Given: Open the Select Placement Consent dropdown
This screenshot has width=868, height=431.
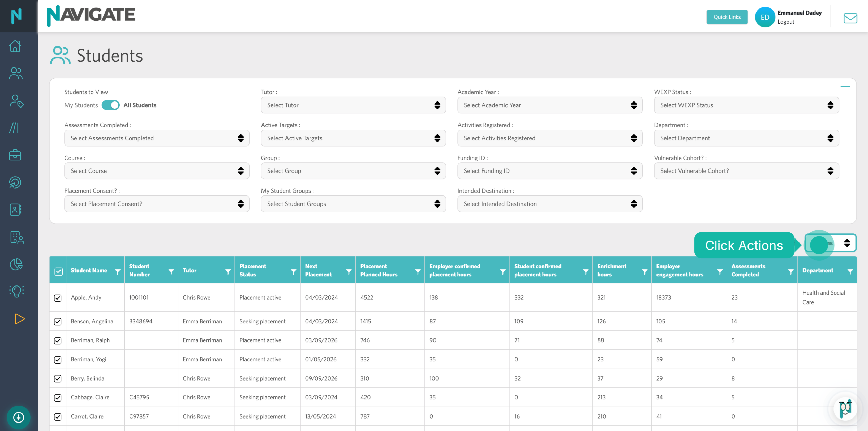Looking at the screenshot, I should tap(157, 204).
